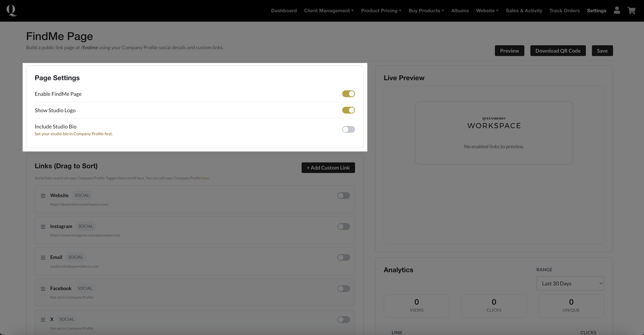This screenshot has height=335, width=644.
Task: Follow the 'here' Company Profile link
Action: [x=205, y=178]
